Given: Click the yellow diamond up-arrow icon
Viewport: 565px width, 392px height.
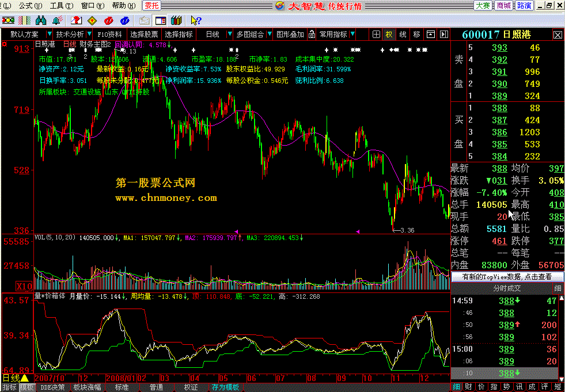Looking at the screenshot, I should [92, 20].
